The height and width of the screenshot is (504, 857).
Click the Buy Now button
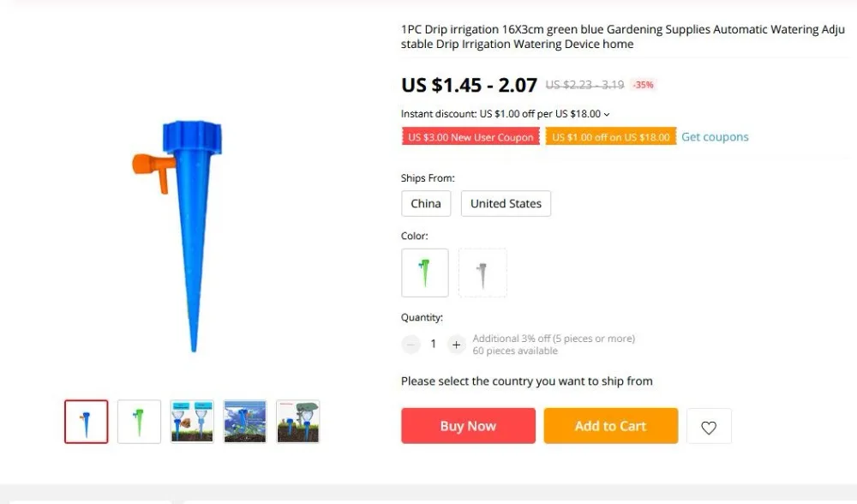pyautogui.click(x=469, y=426)
